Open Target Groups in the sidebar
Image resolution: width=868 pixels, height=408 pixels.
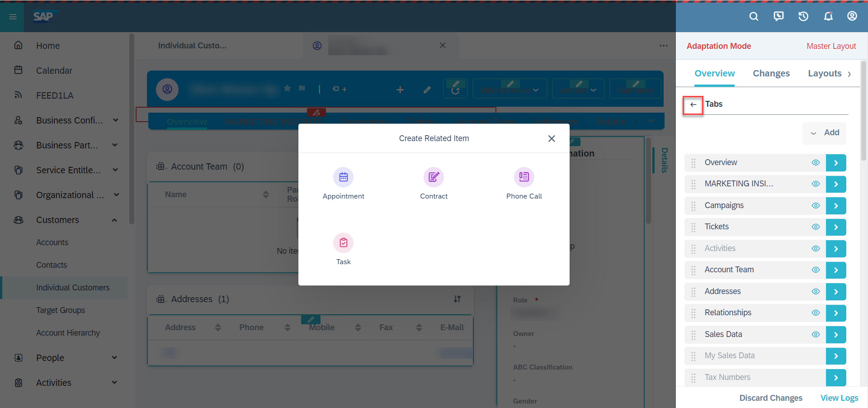coord(61,310)
